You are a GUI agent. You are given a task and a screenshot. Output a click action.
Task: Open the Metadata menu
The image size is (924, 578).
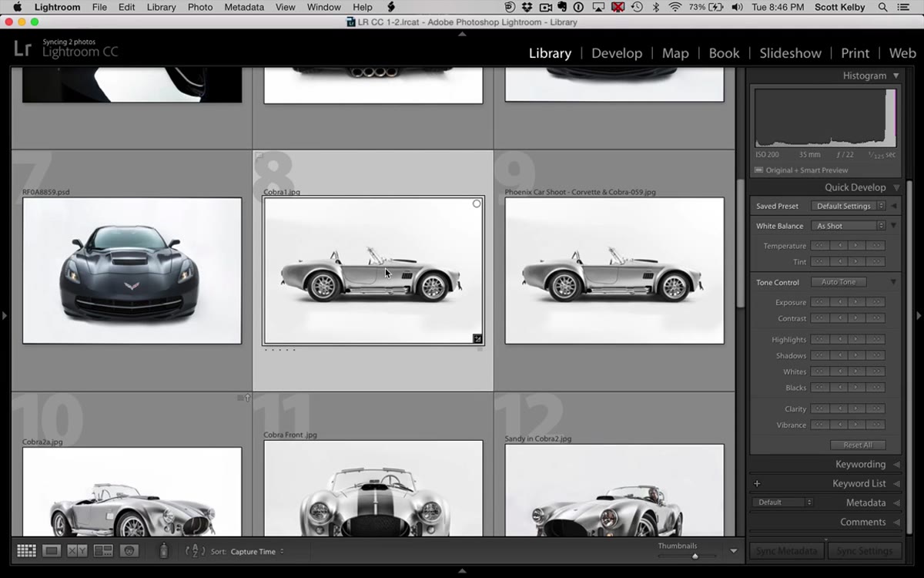pos(244,7)
